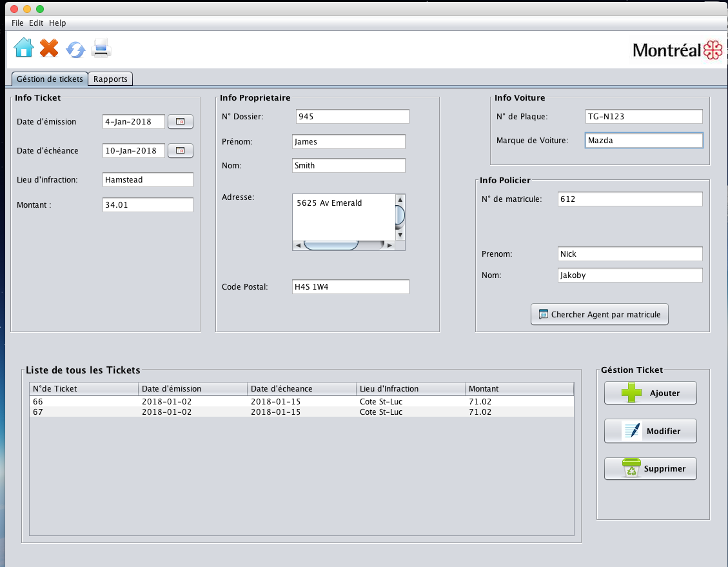Open calendar picker for Date d'échéance
Screen dimensions: 728x567
[181, 150]
